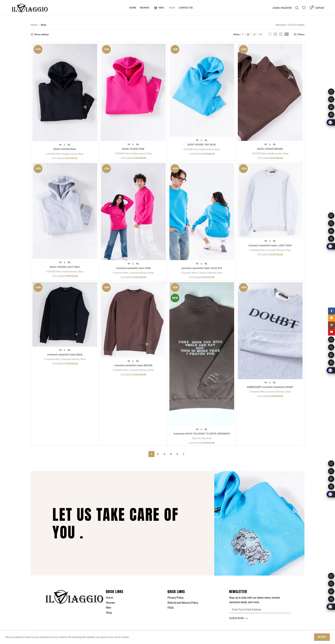Expand the MEN menu dropdown
335x644 pixels.
click(x=160, y=8)
